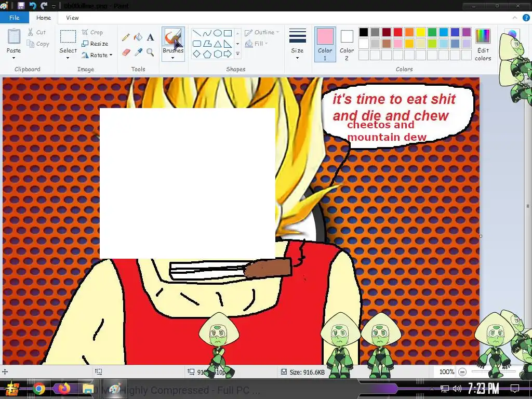Open the Brushes tool
Viewport: 532px width, 399px height.
click(173, 41)
